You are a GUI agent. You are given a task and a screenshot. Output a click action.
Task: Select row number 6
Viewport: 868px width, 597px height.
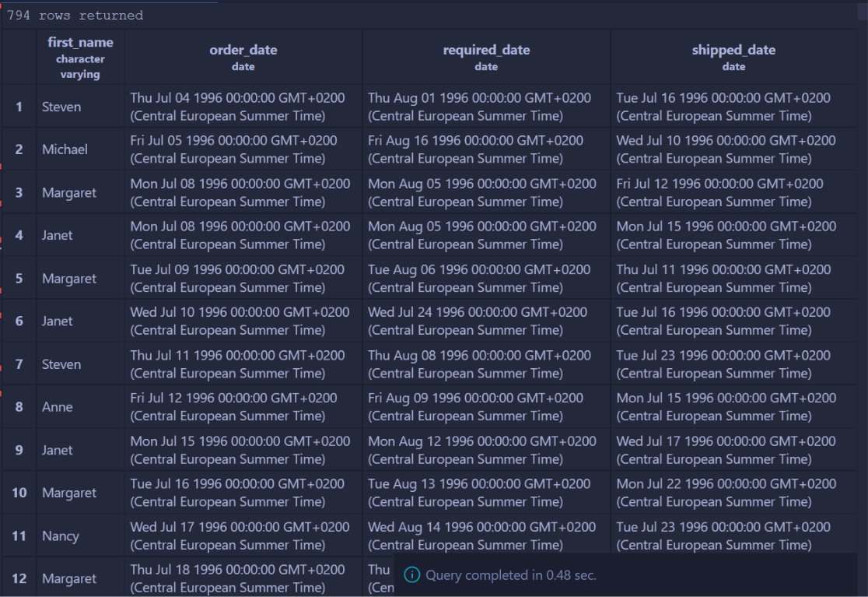tap(19, 321)
